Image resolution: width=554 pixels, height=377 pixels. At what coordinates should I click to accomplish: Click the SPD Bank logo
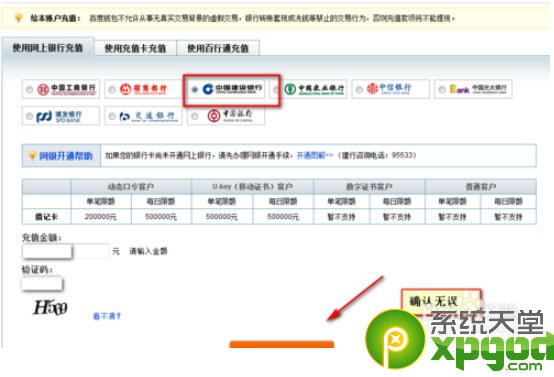(59, 116)
